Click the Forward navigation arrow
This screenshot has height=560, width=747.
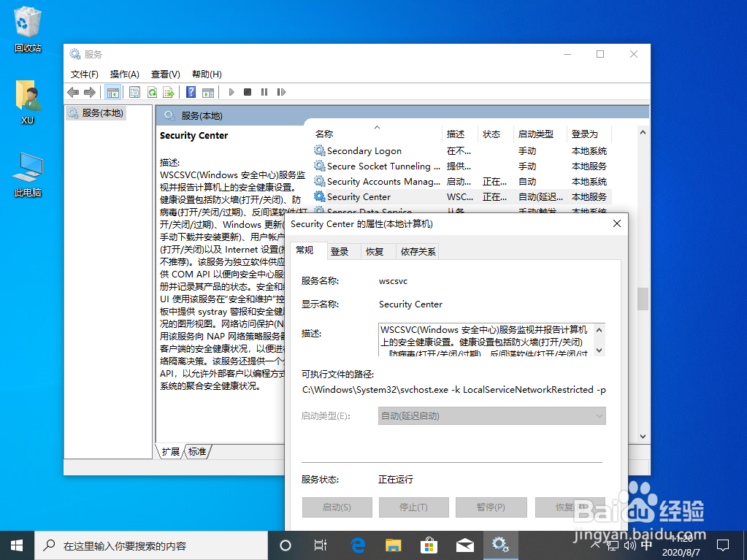[x=91, y=92]
